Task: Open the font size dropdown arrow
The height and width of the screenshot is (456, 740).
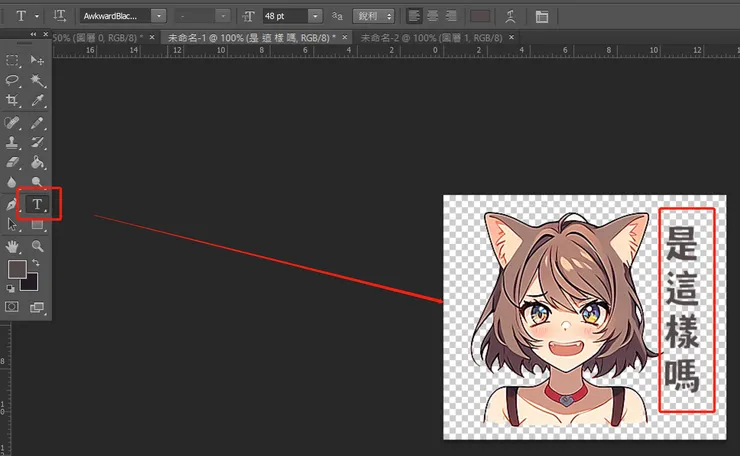Action: coord(315,16)
